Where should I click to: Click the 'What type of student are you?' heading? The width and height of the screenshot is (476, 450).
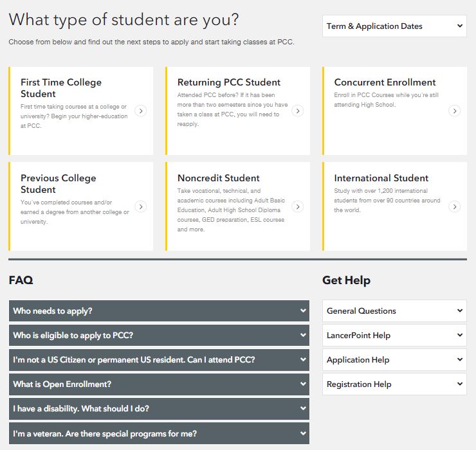tap(124, 20)
